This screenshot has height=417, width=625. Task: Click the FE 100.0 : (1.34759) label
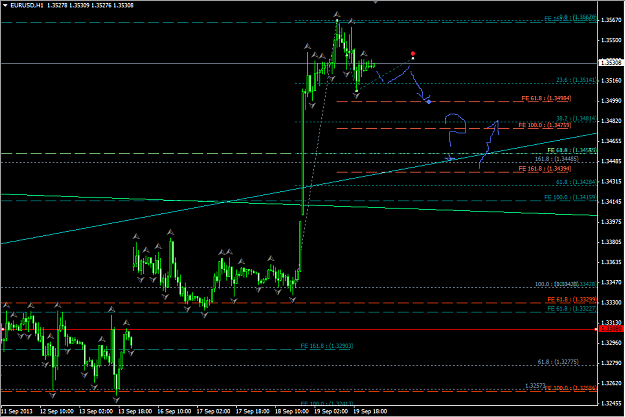pyautogui.click(x=544, y=125)
